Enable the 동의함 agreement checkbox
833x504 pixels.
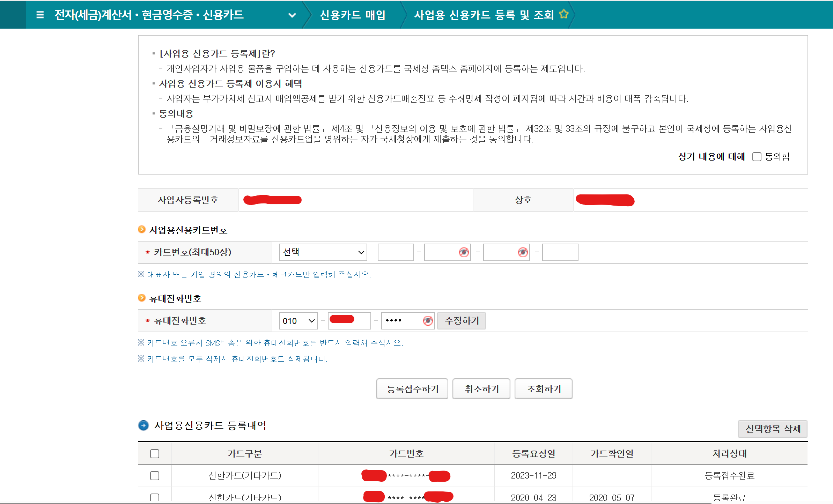(x=757, y=157)
